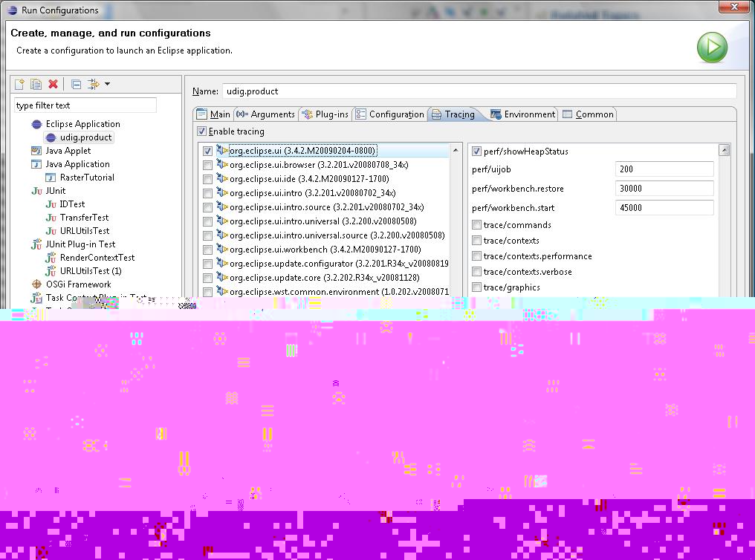Delete selected configuration with red X
The image size is (755, 560).
tap(53, 85)
